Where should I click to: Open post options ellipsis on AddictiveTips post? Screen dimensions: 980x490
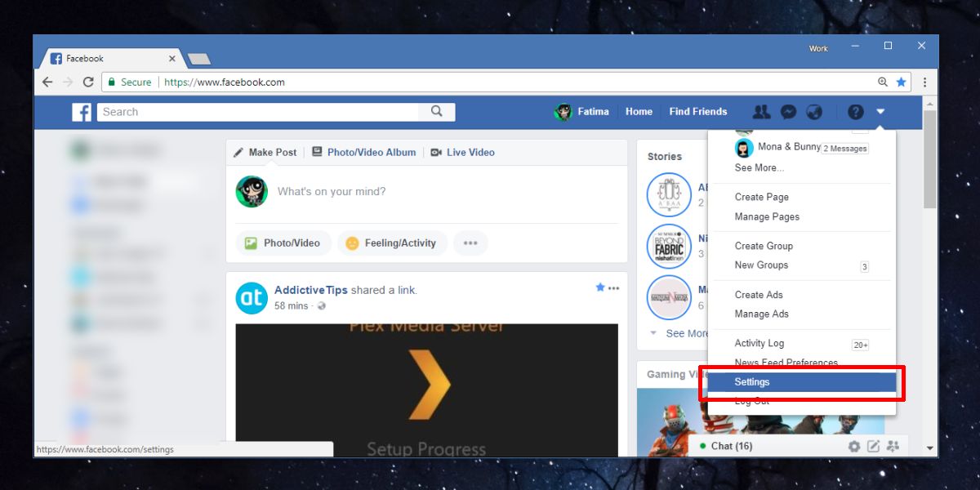click(613, 288)
